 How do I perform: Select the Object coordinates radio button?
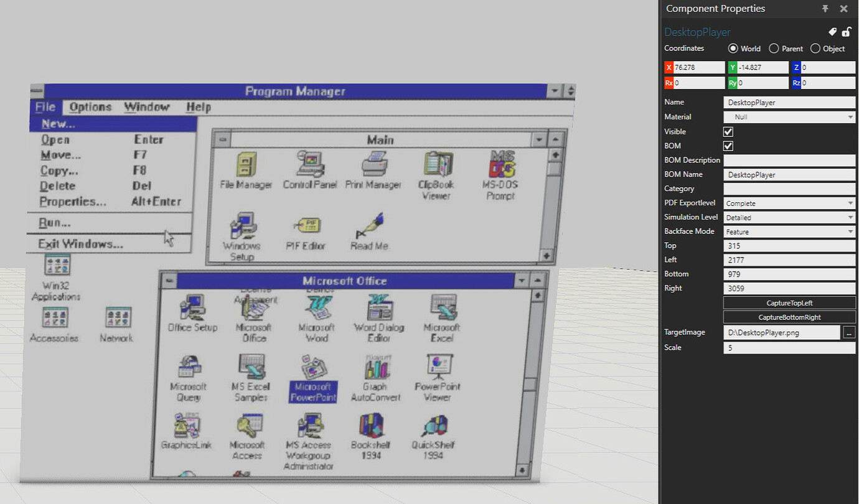tap(814, 48)
